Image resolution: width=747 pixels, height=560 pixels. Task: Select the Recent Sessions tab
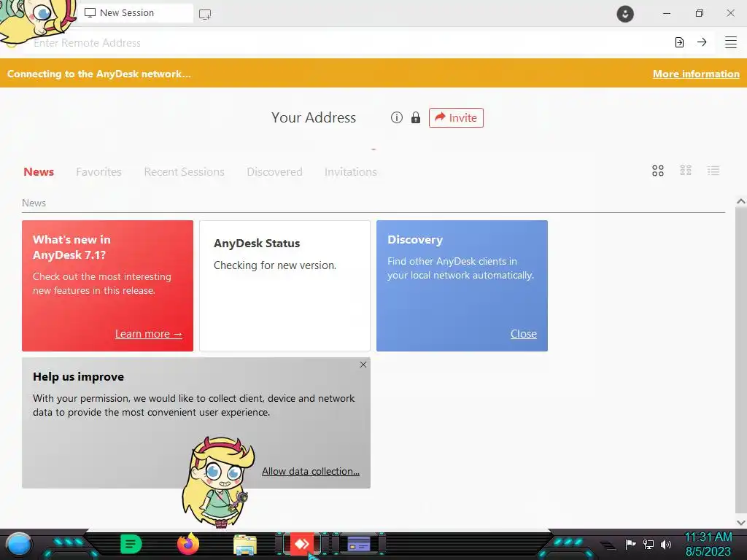click(184, 172)
